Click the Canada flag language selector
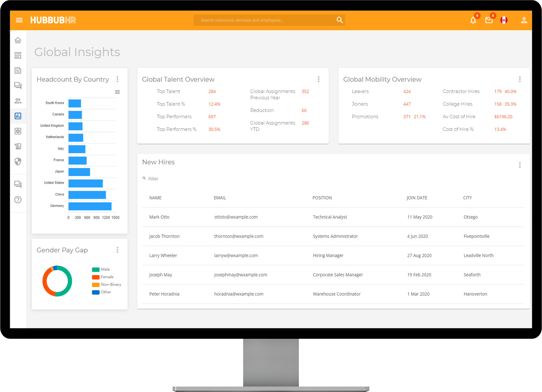Viewport: 542px width, 392px height. tap(504, 20)
